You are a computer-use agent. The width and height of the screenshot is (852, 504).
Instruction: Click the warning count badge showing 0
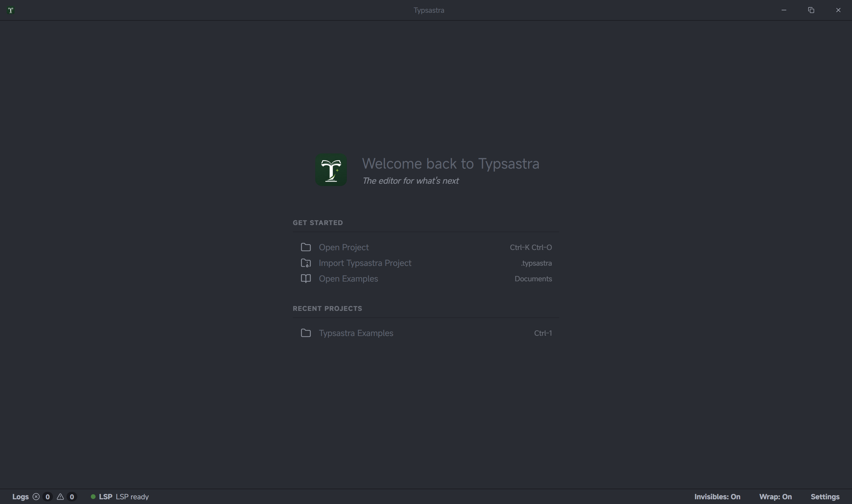72,497
